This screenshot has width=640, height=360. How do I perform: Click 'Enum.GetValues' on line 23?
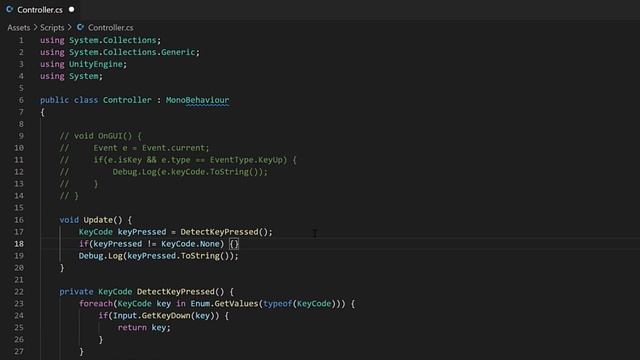click(224, 304)
